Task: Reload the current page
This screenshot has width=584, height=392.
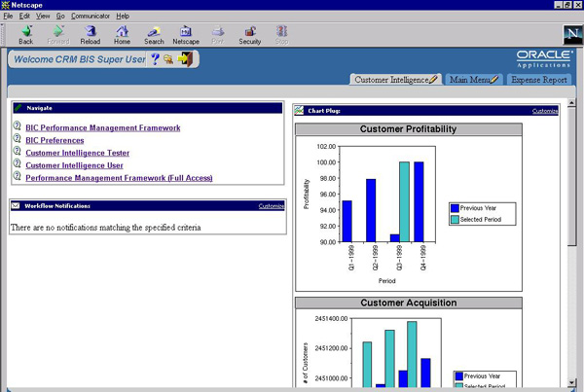Action: [x=91, y=35]
